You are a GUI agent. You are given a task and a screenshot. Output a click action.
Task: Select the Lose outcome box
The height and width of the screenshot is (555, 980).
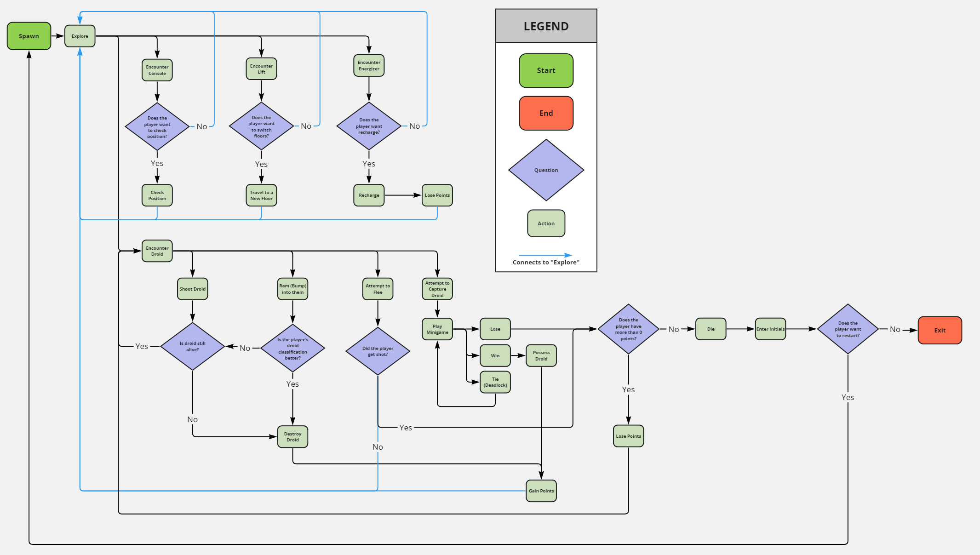(x=495, y=329)
